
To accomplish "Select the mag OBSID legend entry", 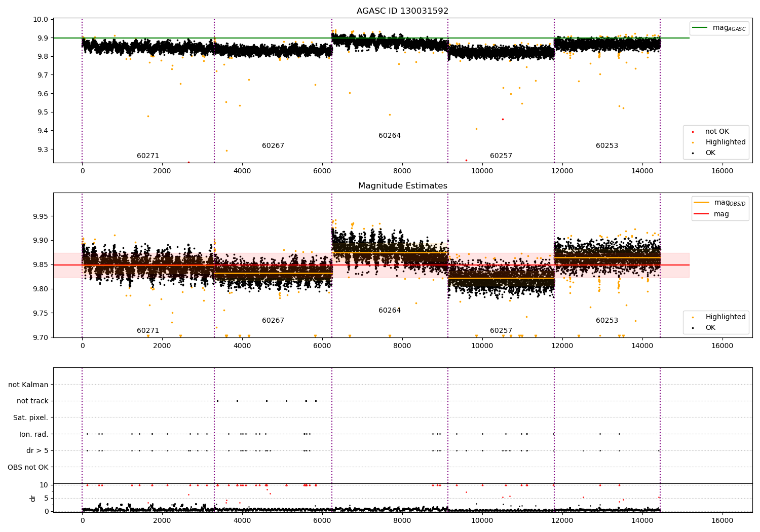I will (x=720, y=203).
